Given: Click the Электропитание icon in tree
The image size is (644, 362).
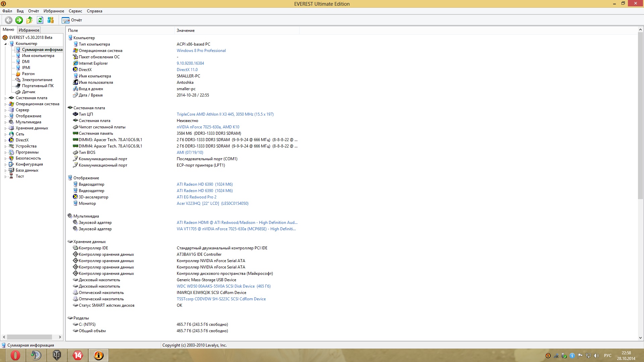Looking at the screenshot, I should point(18,80).
